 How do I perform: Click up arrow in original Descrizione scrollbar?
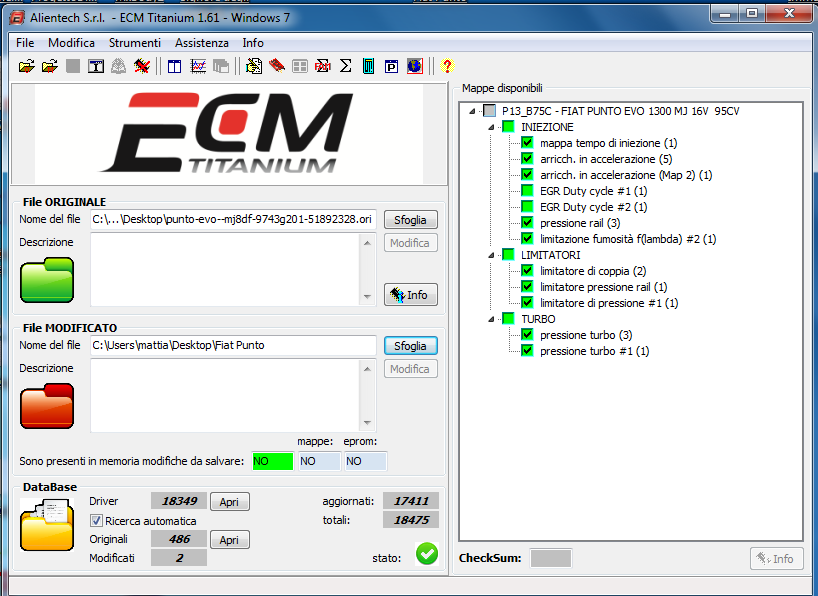point(367,243)
